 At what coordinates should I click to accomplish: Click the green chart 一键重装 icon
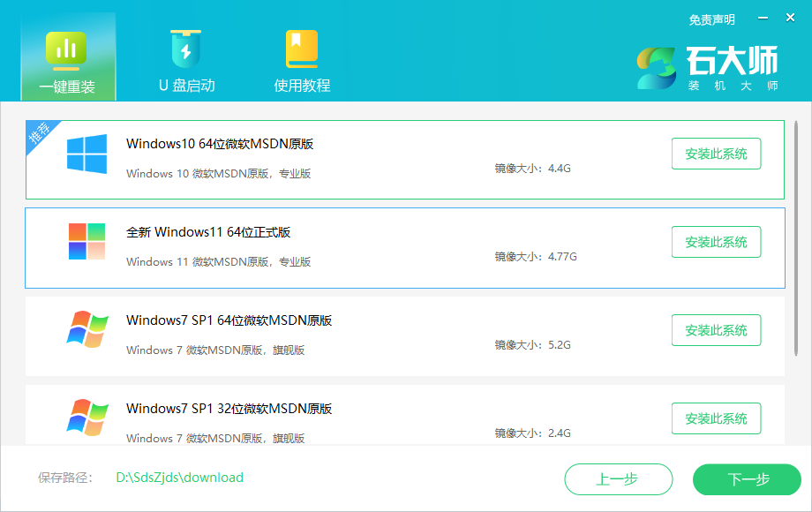(66, 50)
